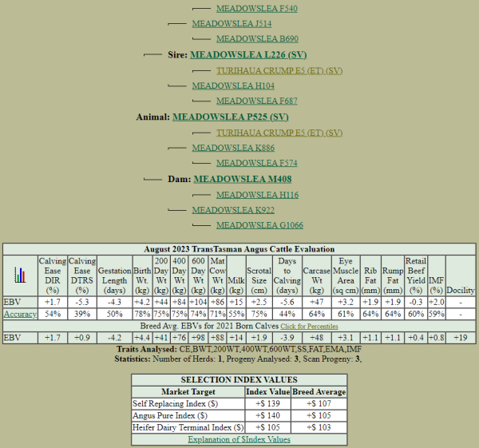Screen dimensions: 479x448
Task: Click the Calving Ease DIR column header
Action: coord(53,276)
